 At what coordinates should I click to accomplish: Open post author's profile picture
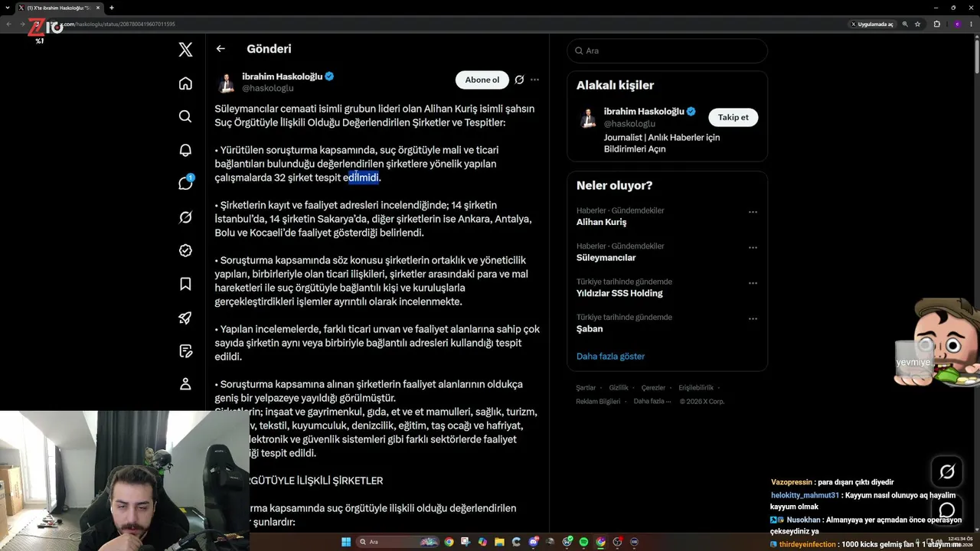pyautogui.click(x=226, y=83)
